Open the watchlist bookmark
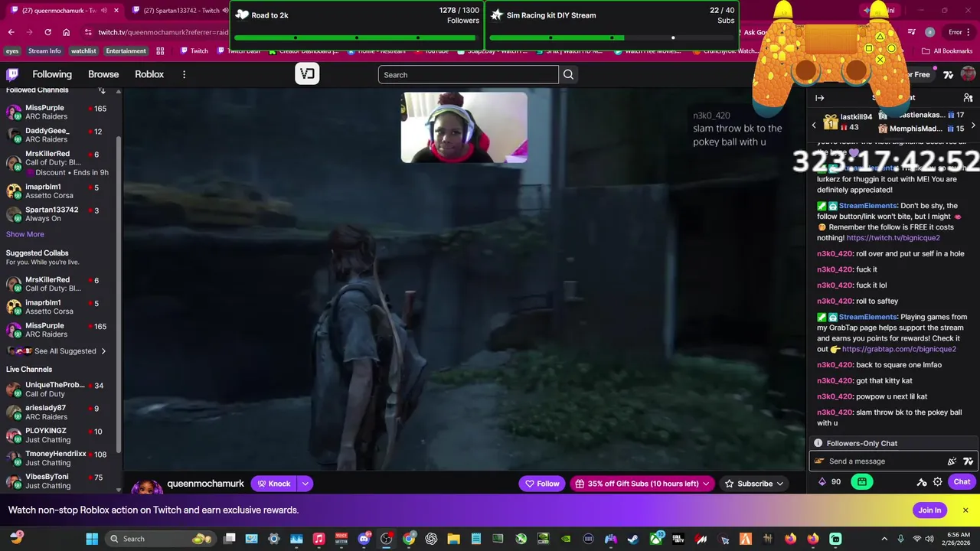 tap(83, 51)
